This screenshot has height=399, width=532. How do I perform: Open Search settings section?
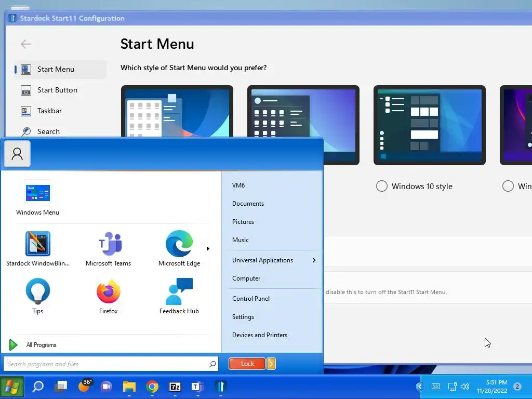[60, 131]
